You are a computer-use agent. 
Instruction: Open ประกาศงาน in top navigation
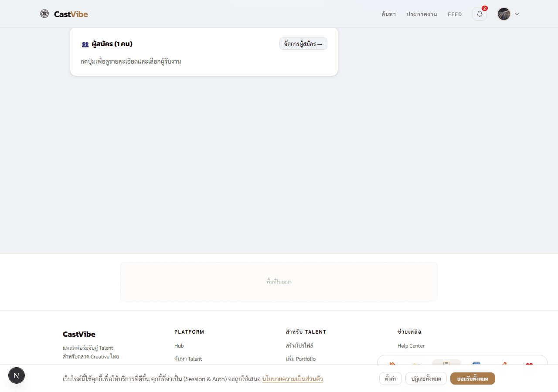[422, 14]
